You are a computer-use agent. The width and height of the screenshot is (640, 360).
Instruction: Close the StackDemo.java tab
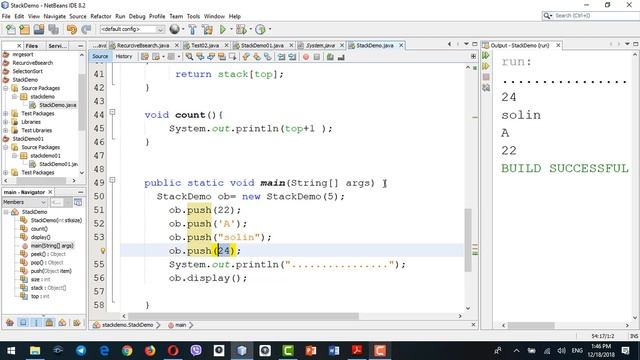(401, 45)
